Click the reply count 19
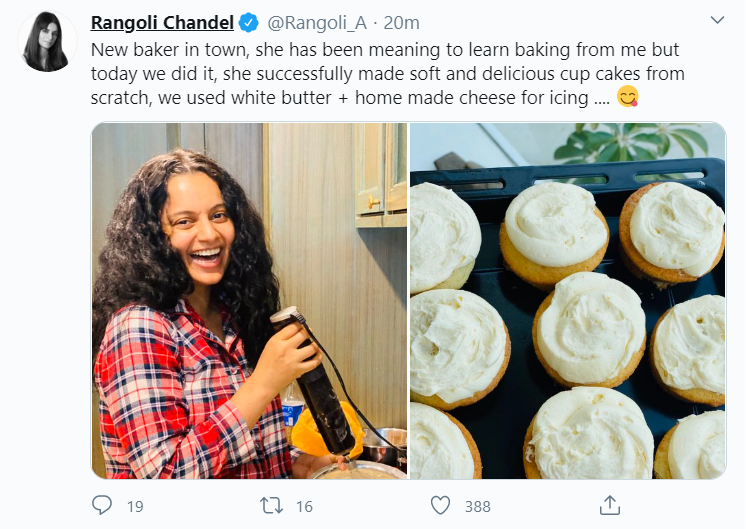This screenshot has width=746, height=529. [135, 506]
